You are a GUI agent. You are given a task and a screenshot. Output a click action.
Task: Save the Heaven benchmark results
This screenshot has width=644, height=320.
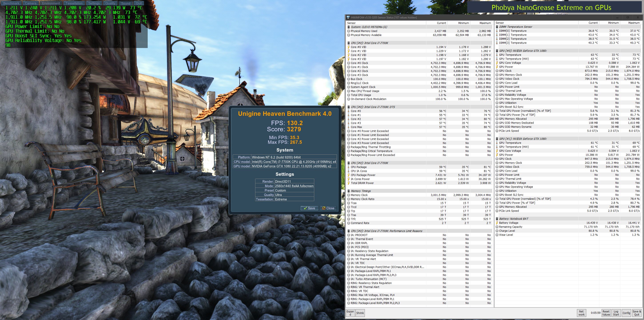tap(309, 208)
